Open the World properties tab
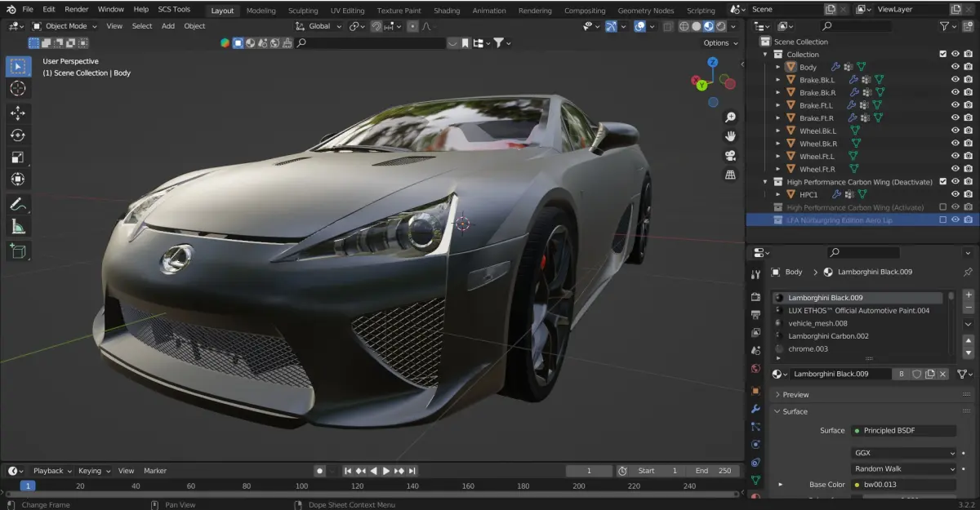The image size is (980, 510). pos(755,369)
